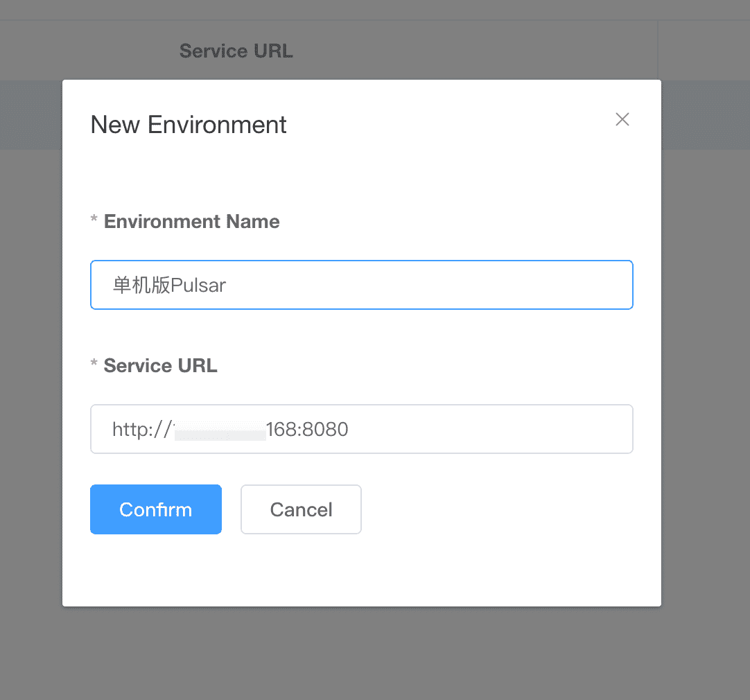
Task: Click the New Environment dialog title
Action: [x=189, y=125]
